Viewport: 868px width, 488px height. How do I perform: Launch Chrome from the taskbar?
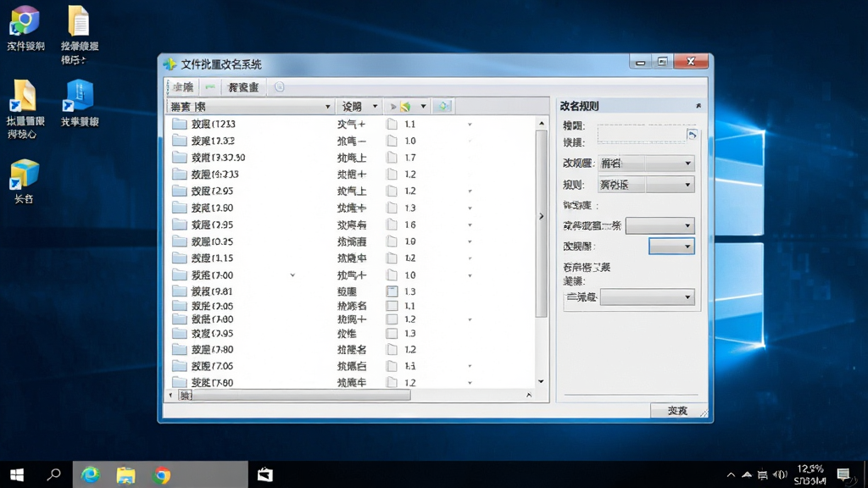point(162,474)
